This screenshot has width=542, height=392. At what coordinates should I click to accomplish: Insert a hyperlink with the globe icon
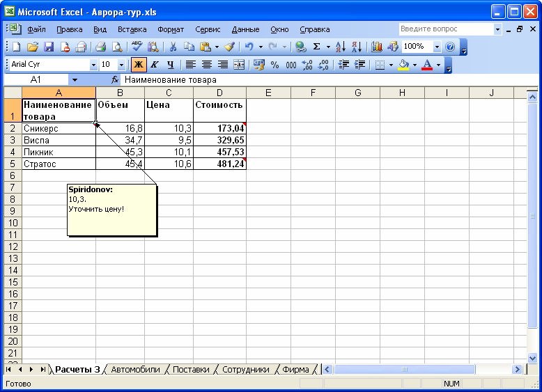click(x=301, y=47)
